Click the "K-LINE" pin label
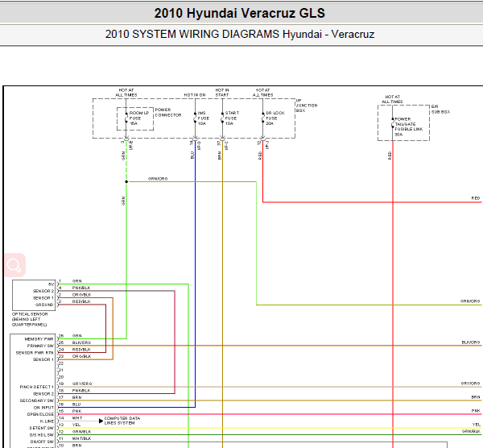The image size is (483, 448). [x=47, y=421]
